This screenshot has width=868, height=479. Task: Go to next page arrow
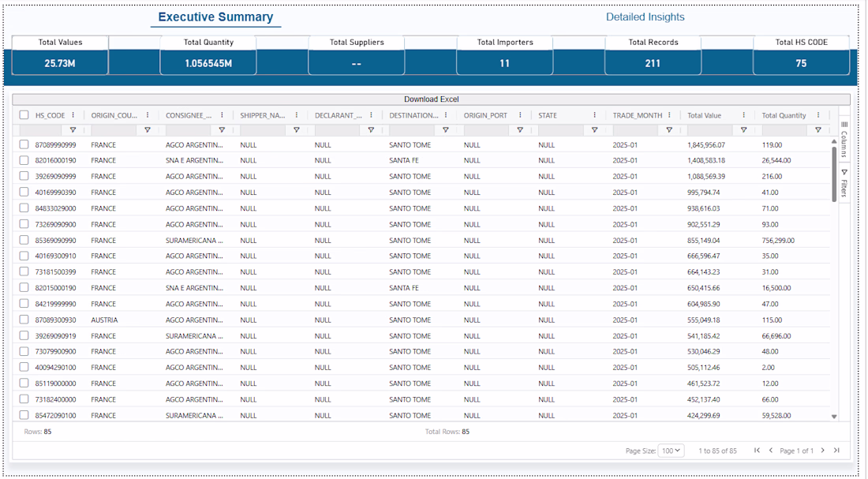[822, 451]
